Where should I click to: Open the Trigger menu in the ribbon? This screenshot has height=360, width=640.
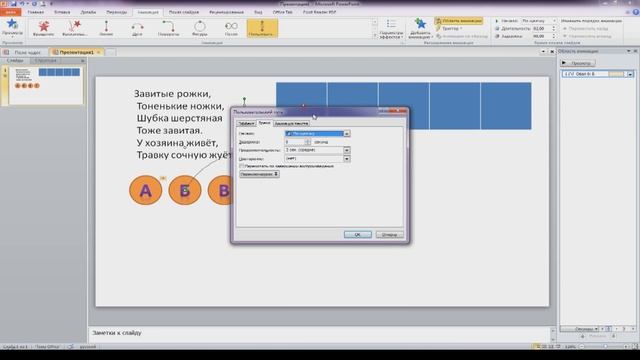pyautogui.click(x=449, y=29)
